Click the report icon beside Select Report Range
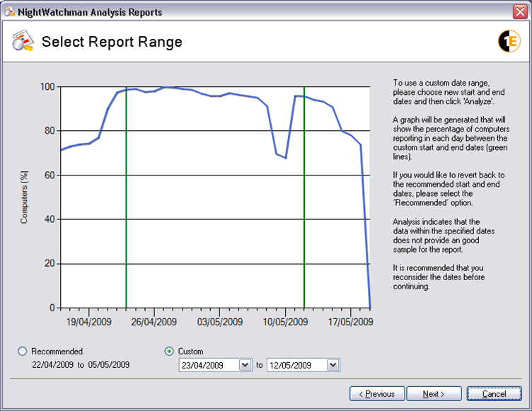 pos(23,42)
